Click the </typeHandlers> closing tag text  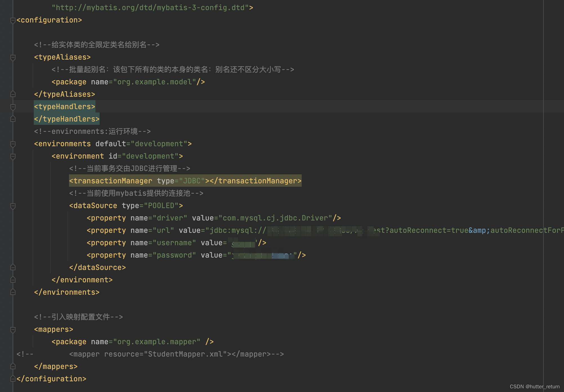click(x=67, y=119)
